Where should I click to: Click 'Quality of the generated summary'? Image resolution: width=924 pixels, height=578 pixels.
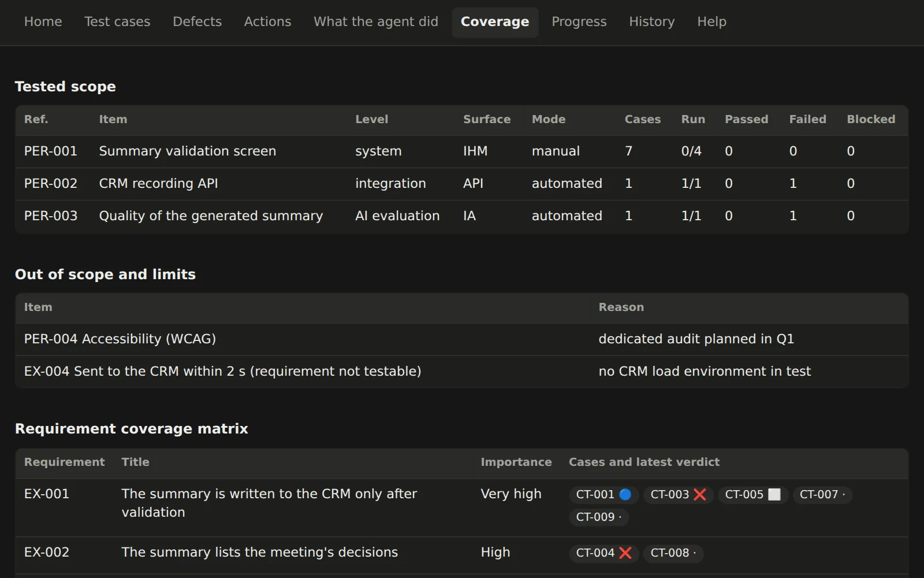point(211,216)
